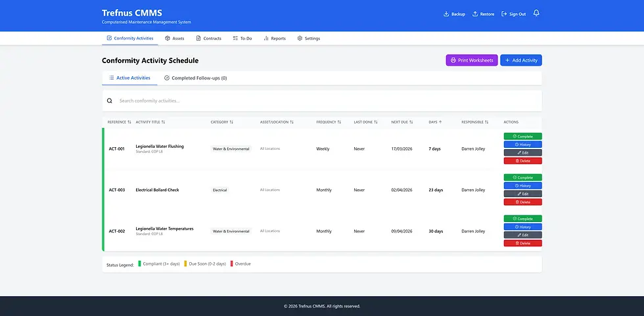Click the gear icon beside Settings
Viewport: 644px width, 316px height.
300,38
